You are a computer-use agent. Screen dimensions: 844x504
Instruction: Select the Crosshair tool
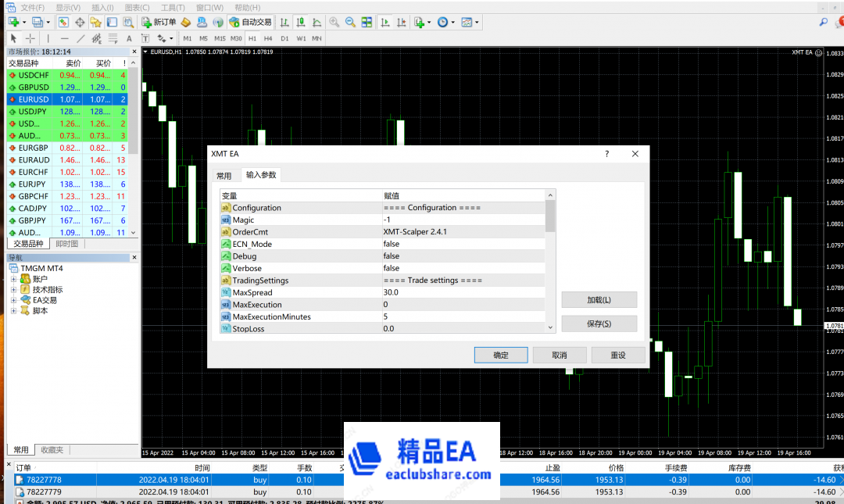[x=30, y=38]
